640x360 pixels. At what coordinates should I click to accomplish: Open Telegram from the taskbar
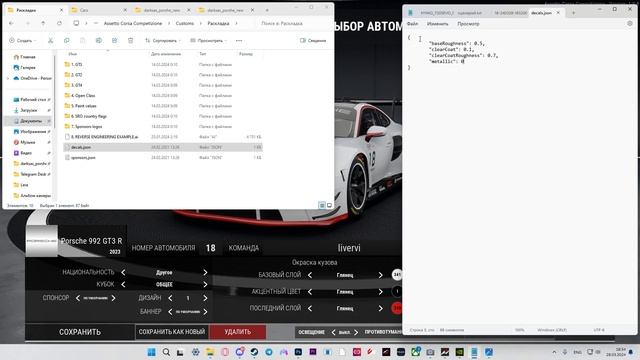(269, 352)
